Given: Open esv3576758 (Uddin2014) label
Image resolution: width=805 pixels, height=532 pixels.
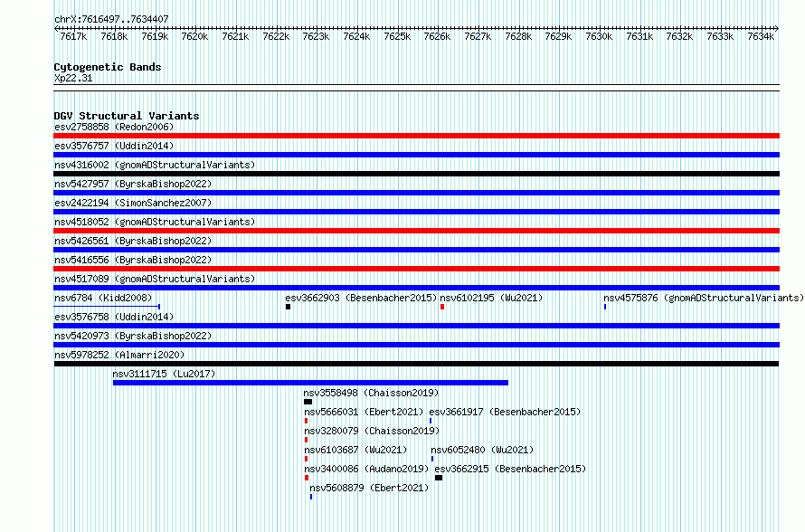Looking at the screenshot, I should [x=114, y=317].
